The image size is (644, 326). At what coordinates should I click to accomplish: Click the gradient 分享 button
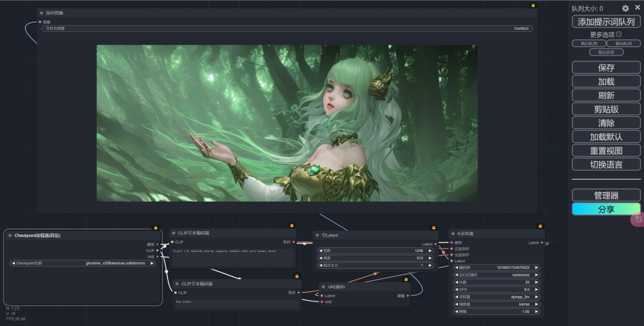tap(606, 209)
